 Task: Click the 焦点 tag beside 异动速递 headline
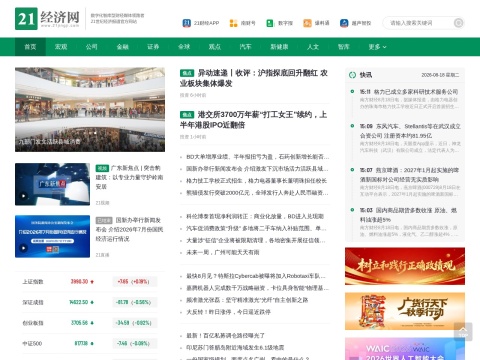click(x=187, y=73)
